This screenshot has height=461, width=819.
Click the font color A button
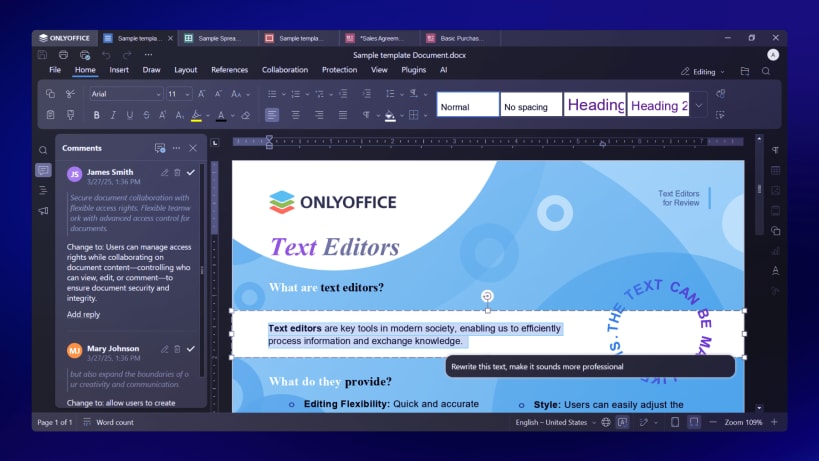[221, 115]
